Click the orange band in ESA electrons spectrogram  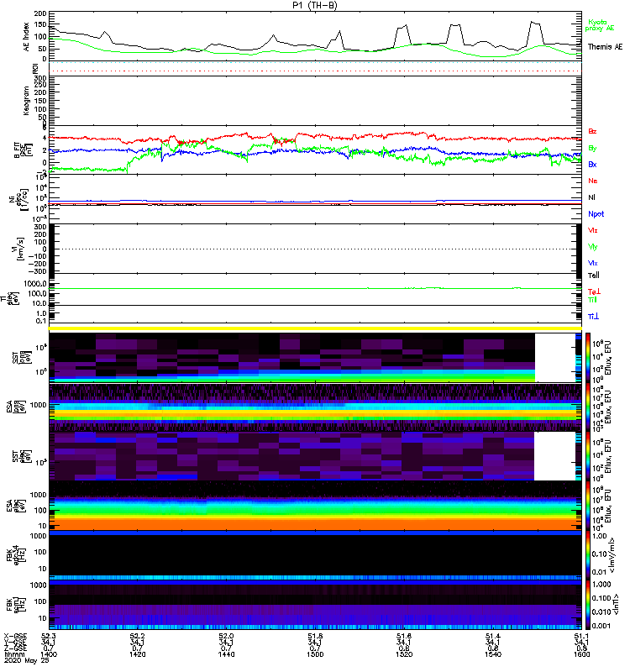coord(315,523)
